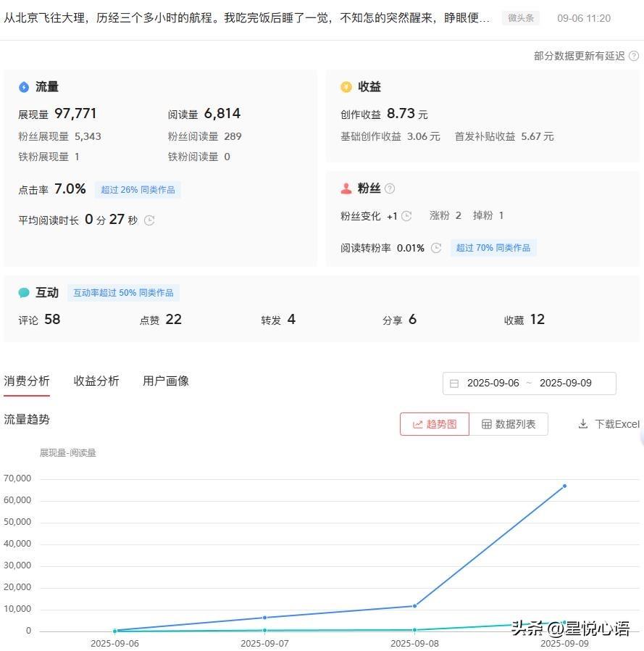Click the 涨粉 2 text
The width and height of the screenshot is (644, 651).
point(446,215)
